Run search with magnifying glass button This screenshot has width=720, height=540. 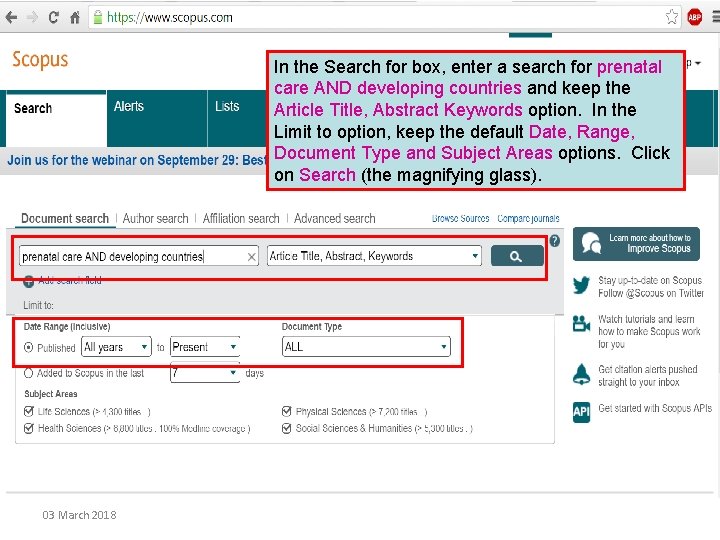click(x=517, y=256)
